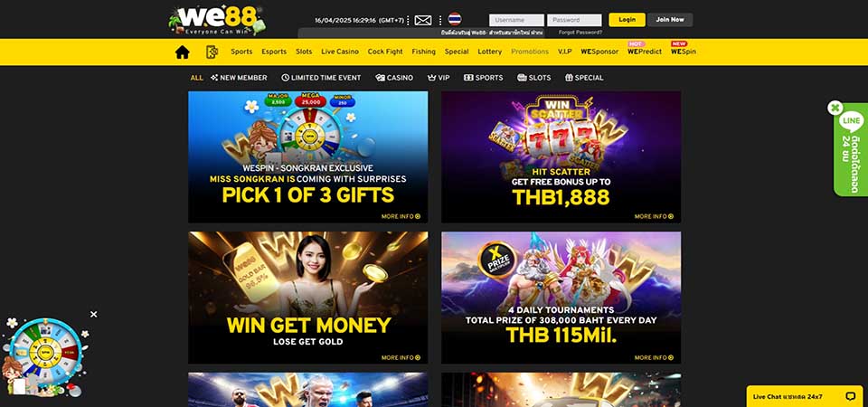Filter promotions by New Member
Screen dimensions: 868x407
pos(239,78)
